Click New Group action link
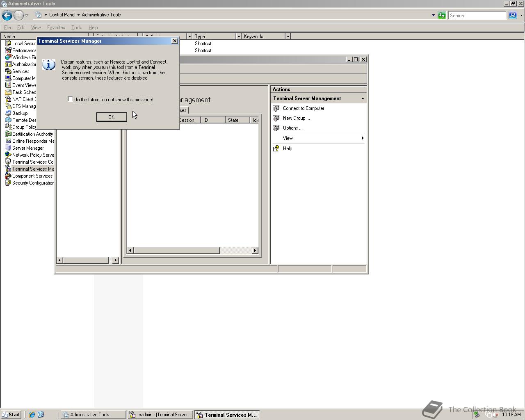The image size is (525, 420). click(296, 118)
